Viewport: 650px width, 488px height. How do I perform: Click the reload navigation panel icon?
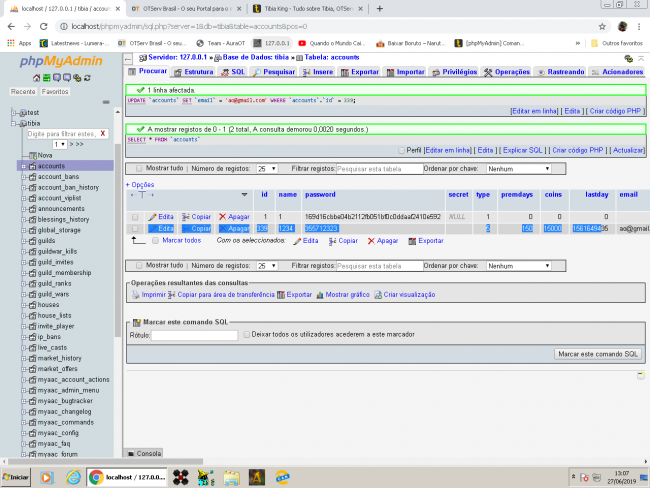[87, 78]
